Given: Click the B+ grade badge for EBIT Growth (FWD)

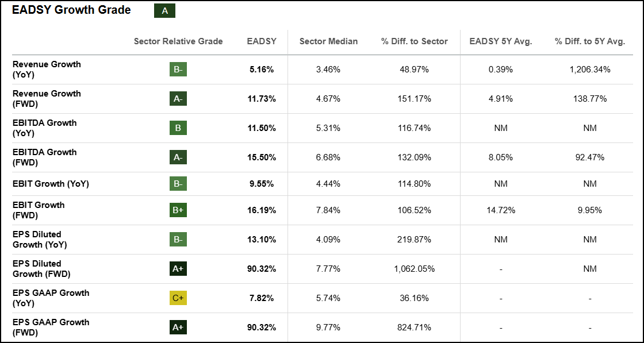Looking at the screenshot, I should [178, 210].
